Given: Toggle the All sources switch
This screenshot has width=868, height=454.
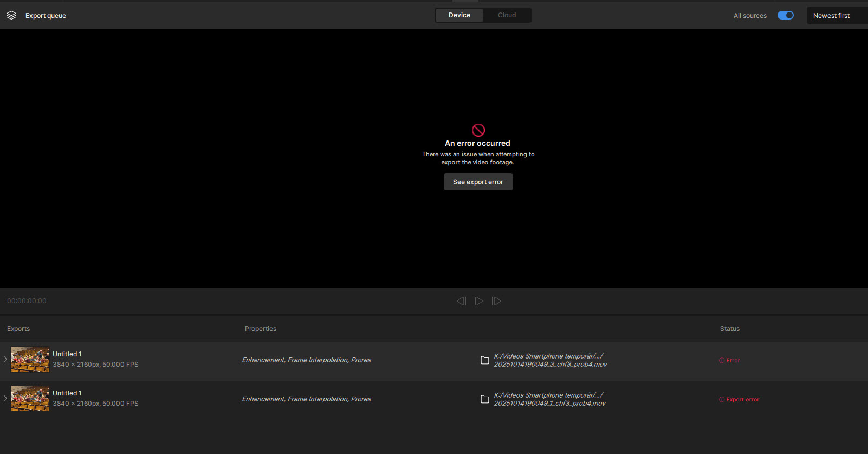Looking at the screenshot, I should pyautogui.click(x=785, y=15).
